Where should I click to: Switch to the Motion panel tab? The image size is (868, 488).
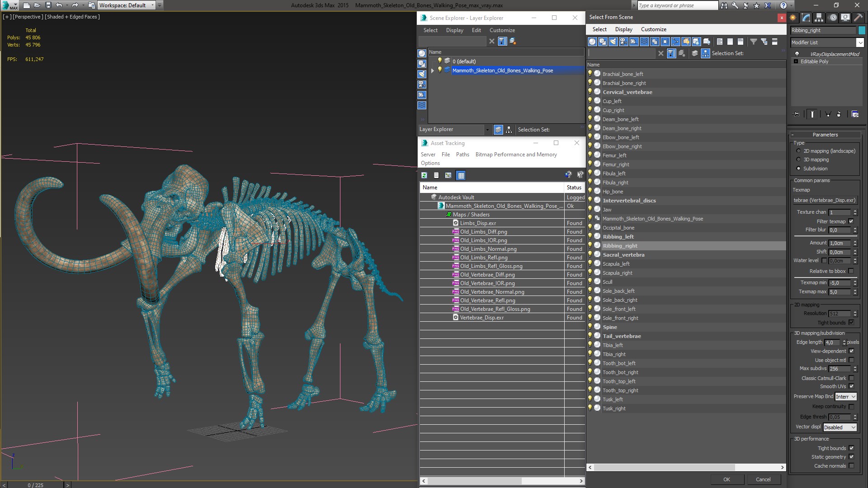pos(832,18)
